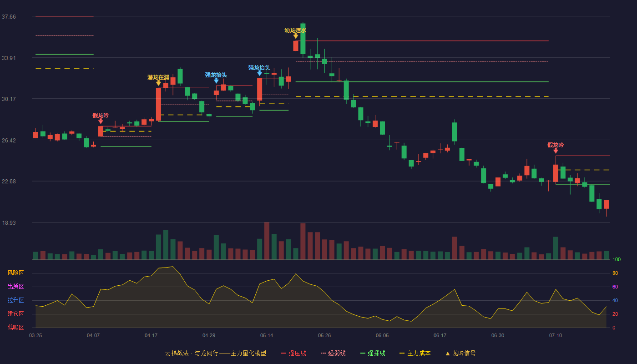Click the red line icon of 强压线
Image resolution: width=637 pixels, height=364 pixels.
click(284, 354)
